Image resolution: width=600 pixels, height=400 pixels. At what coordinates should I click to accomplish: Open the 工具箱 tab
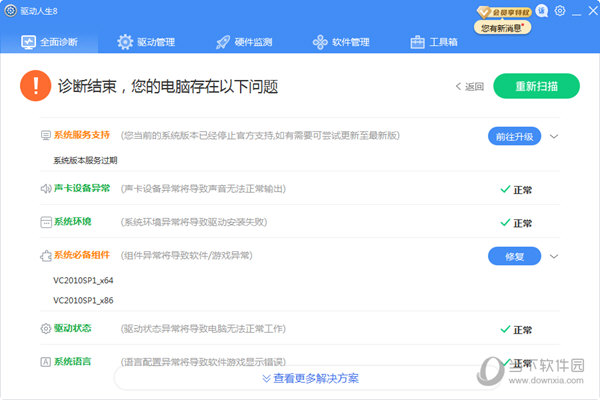(x=434, y=42)
